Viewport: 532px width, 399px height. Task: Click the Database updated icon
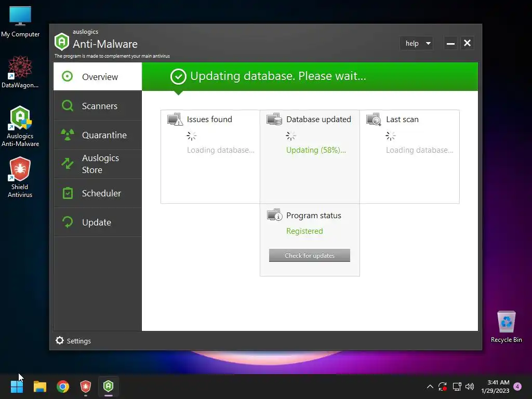pyautogui.click(x=274, y=119)
